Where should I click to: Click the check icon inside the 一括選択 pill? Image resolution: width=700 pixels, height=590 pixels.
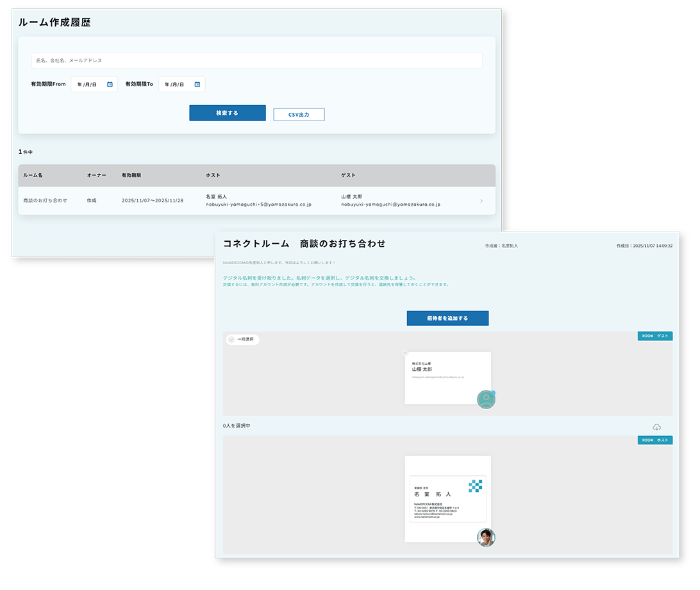[x=233, y=339]
